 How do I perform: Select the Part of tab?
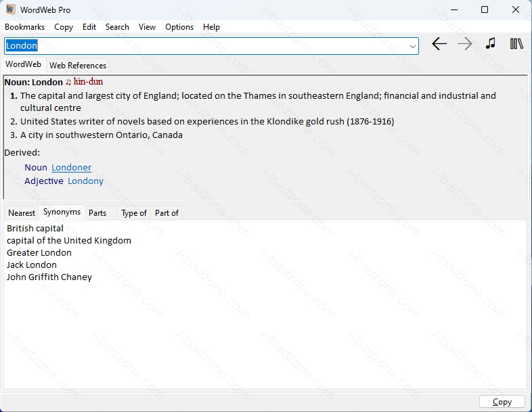[x=167, y=213]
